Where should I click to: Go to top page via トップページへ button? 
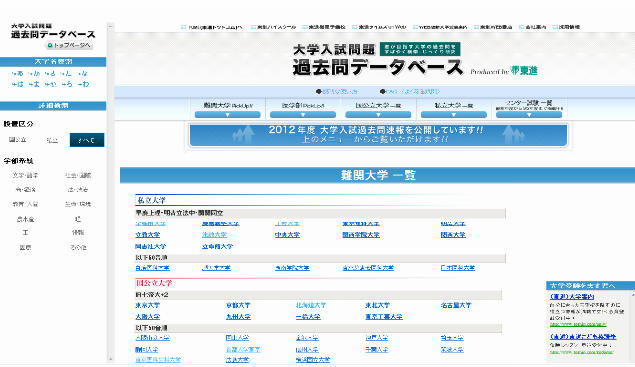pos(69,45)
